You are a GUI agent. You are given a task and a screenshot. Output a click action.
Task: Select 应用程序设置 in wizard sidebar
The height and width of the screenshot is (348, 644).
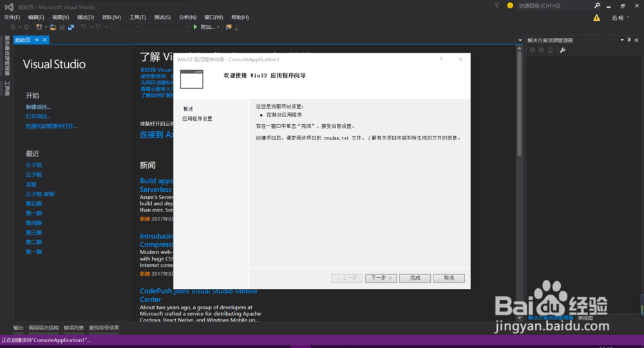197,118
